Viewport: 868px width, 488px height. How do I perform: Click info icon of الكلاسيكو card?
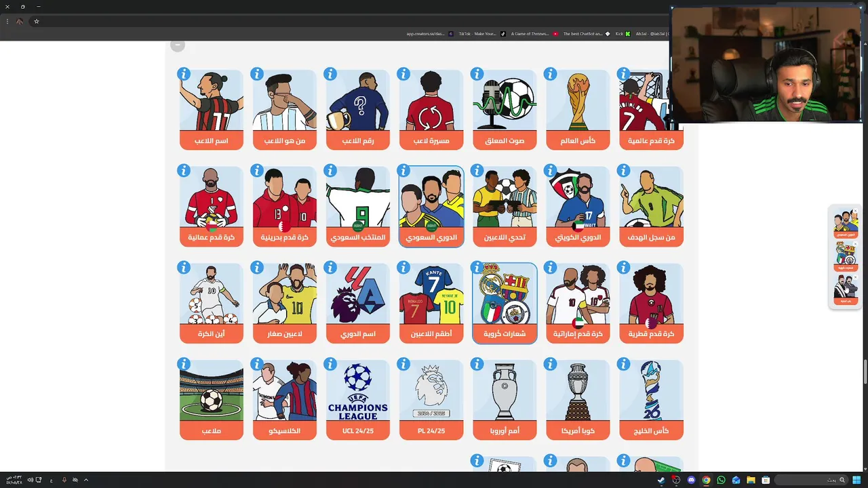pyautogui.click(x=257, y=365)
